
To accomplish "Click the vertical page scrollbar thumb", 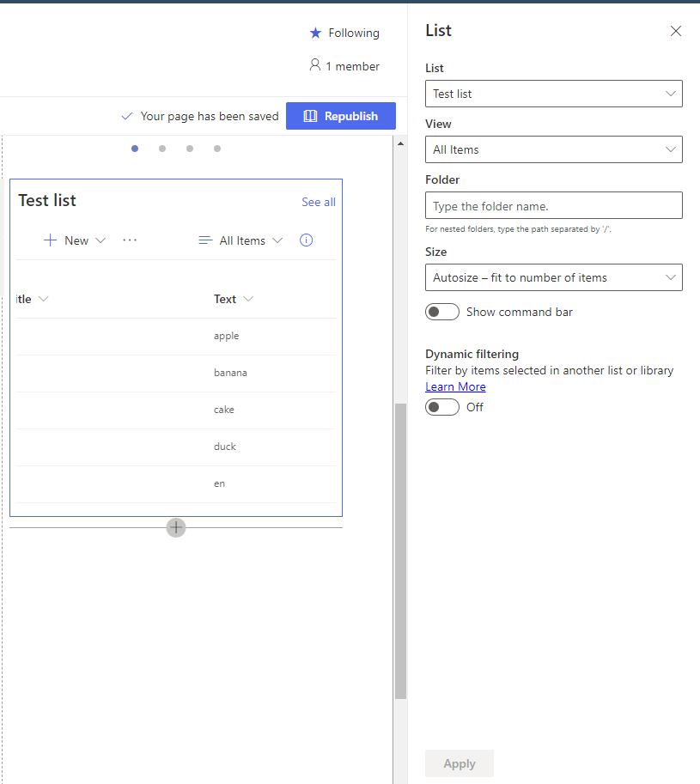I will click(400, 551).
